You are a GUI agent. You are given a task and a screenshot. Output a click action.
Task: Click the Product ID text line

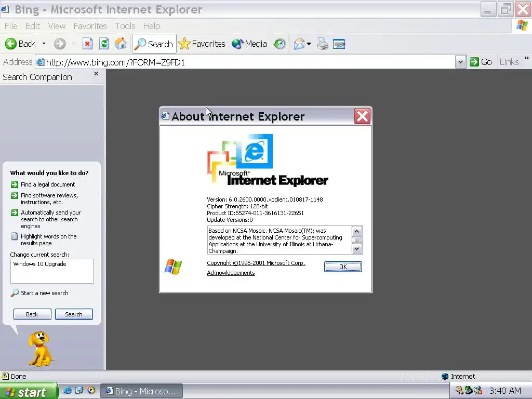tap(255, 213)
